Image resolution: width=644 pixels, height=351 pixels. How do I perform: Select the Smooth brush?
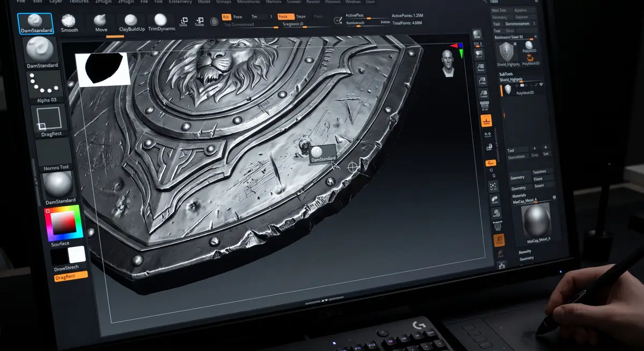pyautogui.click(x=69, y=23)
